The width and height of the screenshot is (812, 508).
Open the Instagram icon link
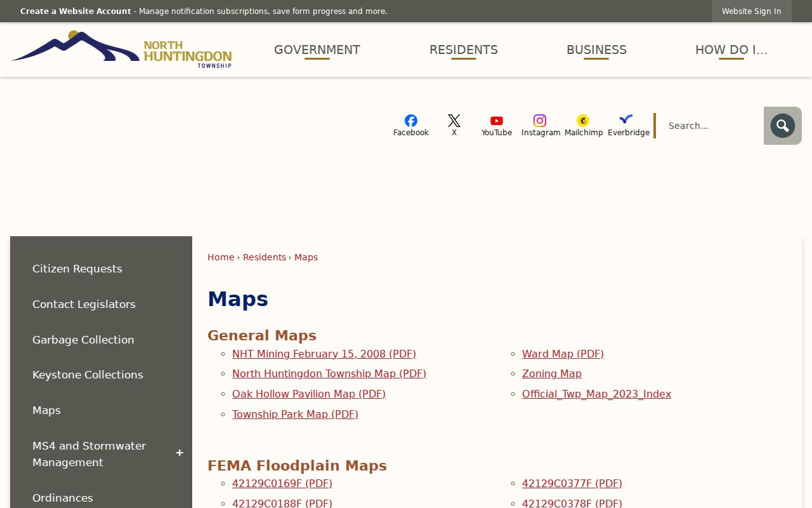click(x=540, y=125)
